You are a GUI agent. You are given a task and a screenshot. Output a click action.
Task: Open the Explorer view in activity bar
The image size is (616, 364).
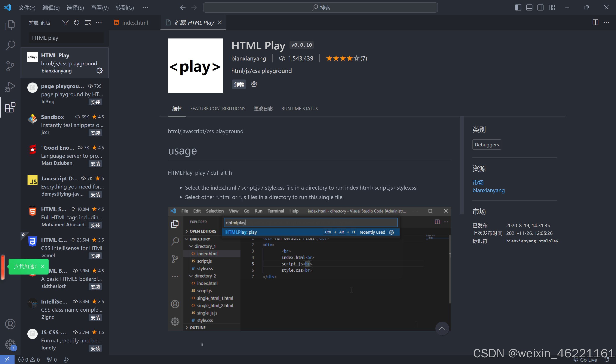10,25
